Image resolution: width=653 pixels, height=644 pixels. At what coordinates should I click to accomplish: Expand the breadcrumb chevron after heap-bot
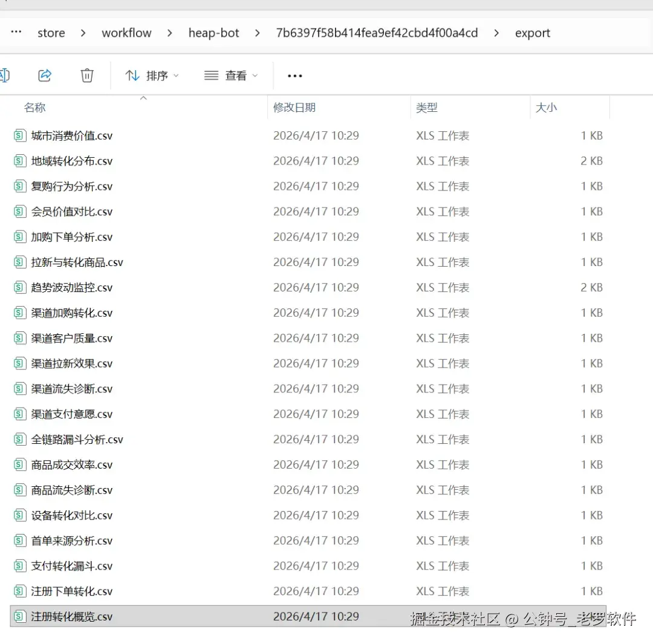[x=258, y=33]
